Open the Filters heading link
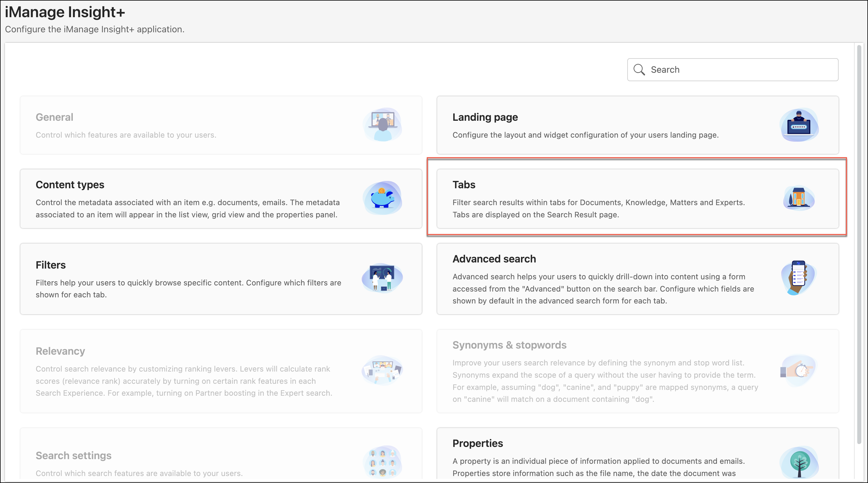Viewport: 868px width, 483px height. tap(51, 265)
